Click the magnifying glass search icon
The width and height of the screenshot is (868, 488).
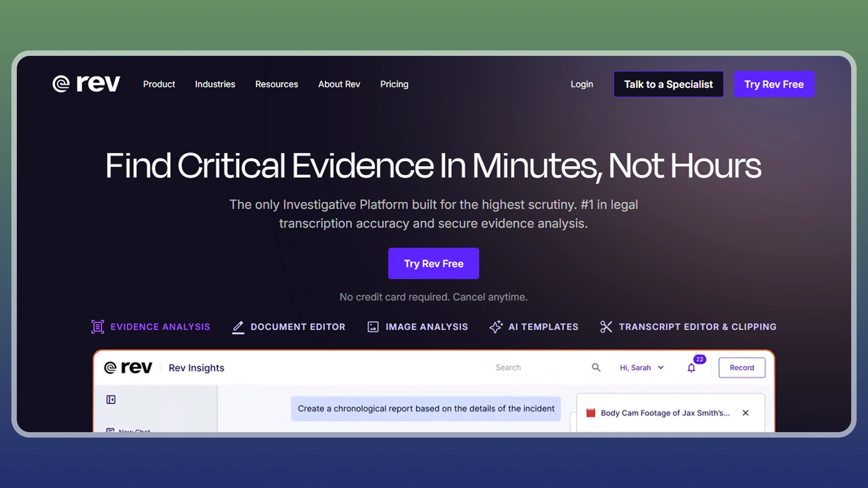pyautogui.click(x=596, y=368)
